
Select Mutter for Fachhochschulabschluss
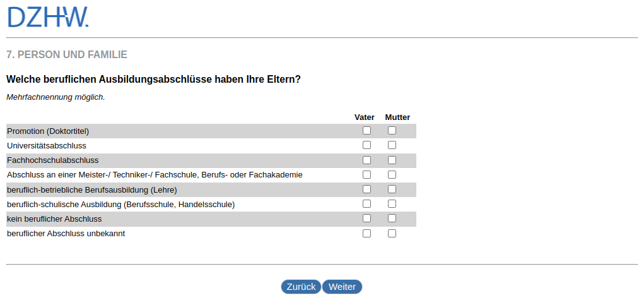tap(392, 160)
